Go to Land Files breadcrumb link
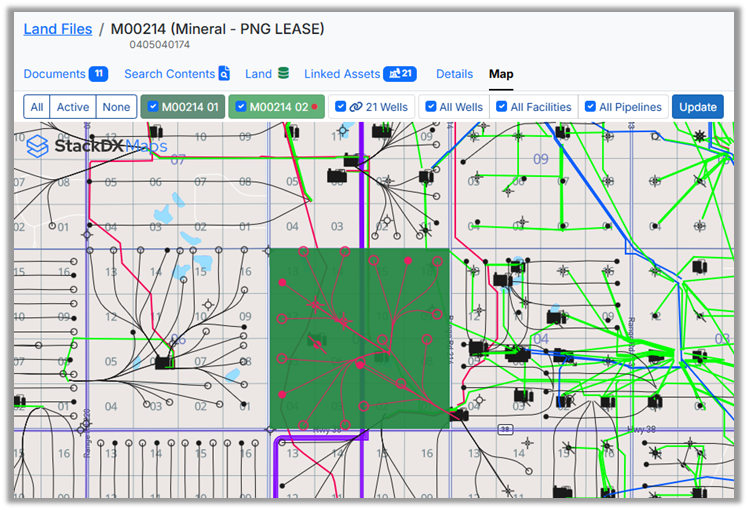748x510 pixels. tap(56, 30)
